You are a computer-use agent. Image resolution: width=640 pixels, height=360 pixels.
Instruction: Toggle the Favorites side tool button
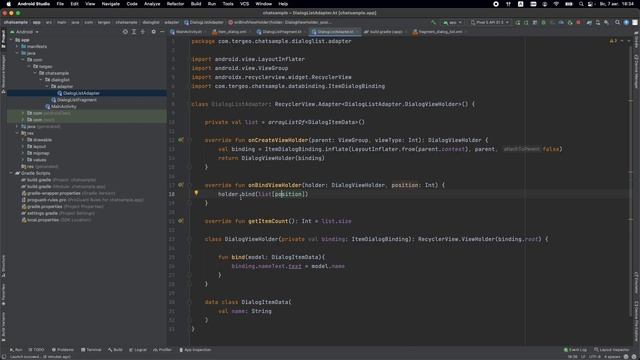3,295
